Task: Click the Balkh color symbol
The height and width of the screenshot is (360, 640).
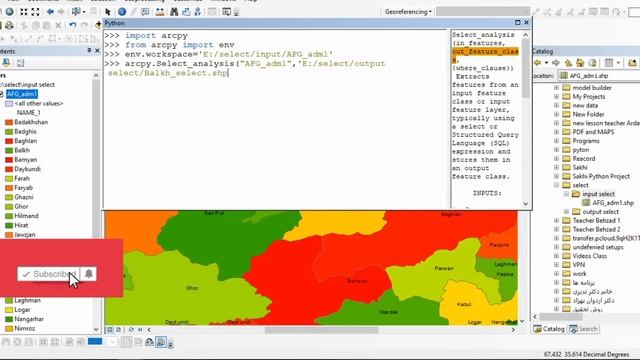Action: point(9,150)
